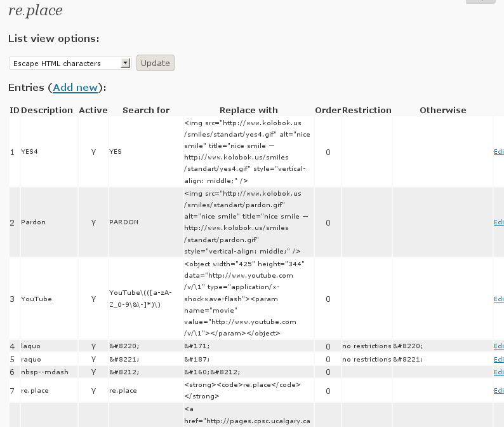The image size is (504, 427).
Task: Edit the YES4 entry
Action: point(499,152)
